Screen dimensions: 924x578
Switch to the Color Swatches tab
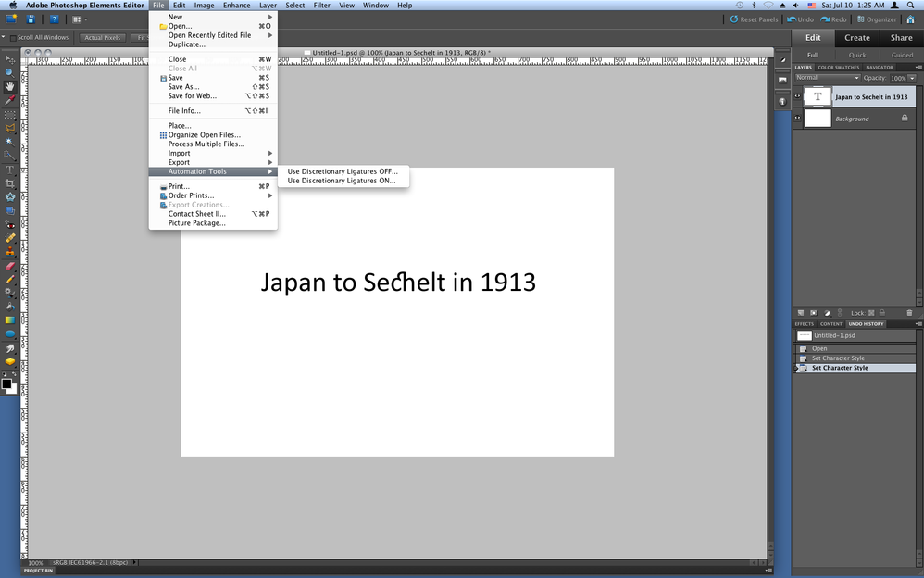tap(838, 68)
